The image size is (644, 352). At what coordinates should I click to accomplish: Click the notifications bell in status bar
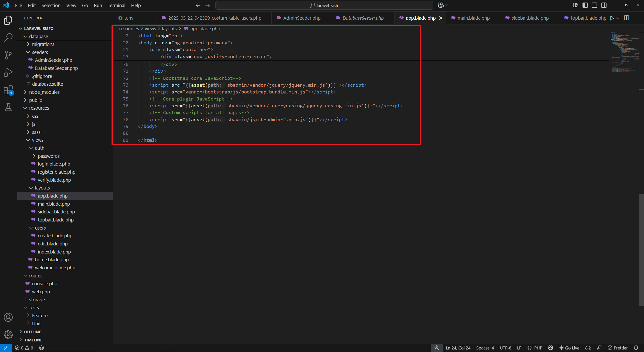[636, 348]
